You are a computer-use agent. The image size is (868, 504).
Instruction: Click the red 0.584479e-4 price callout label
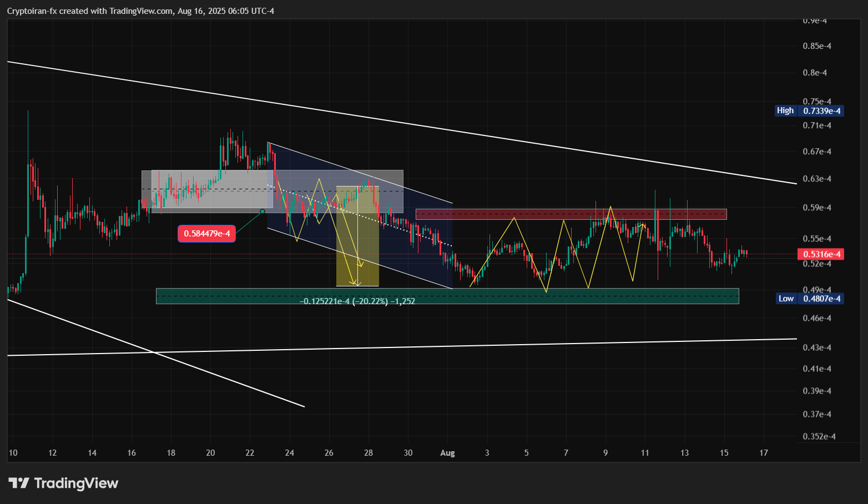click(x=207, y=234)
